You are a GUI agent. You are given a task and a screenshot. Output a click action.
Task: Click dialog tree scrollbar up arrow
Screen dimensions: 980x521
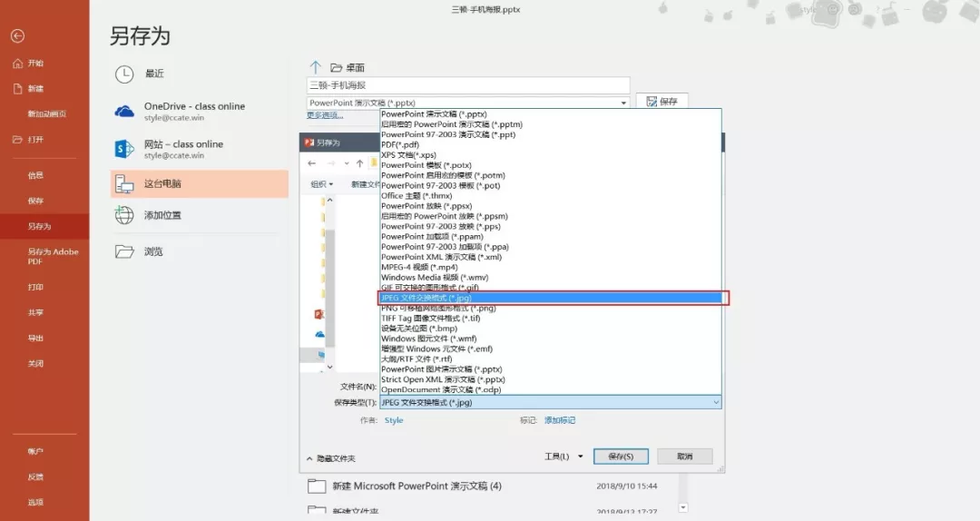pos(329,201)
